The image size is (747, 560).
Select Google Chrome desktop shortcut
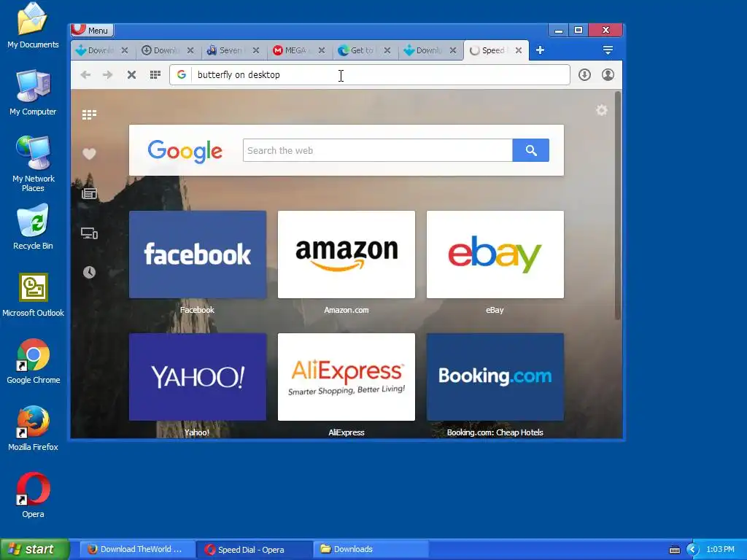pos(33,362)
